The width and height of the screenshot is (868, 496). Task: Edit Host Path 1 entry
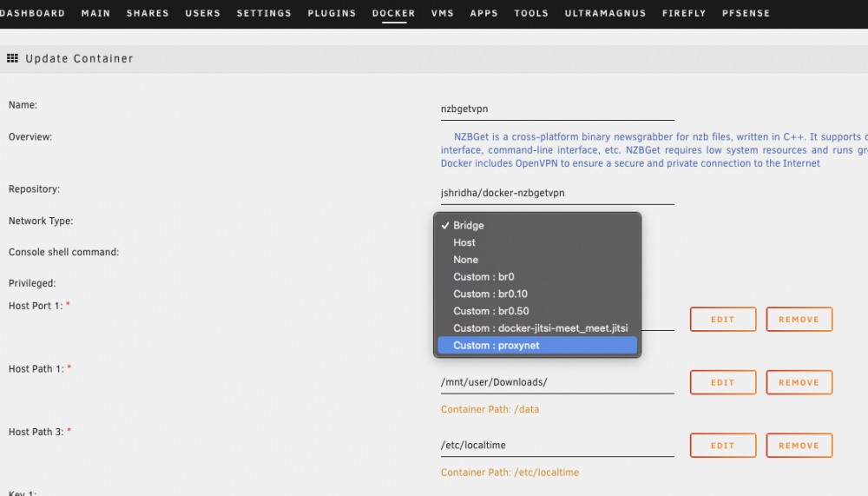coord(723,382)
